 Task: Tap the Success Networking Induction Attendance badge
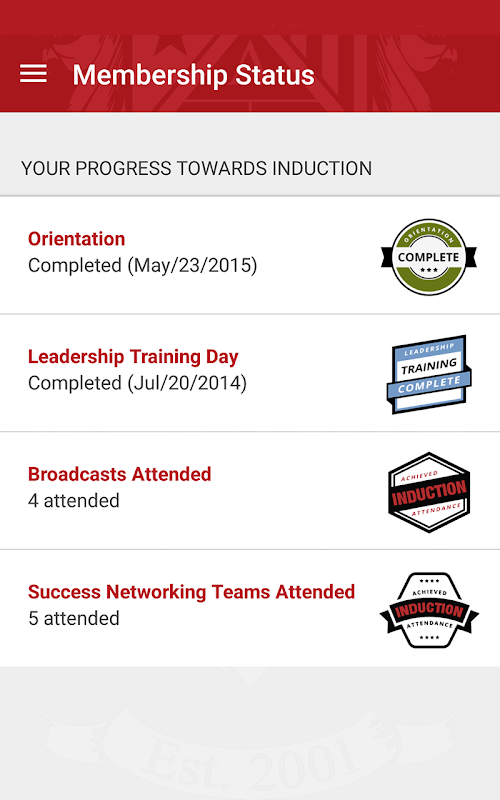pyautogui.click(x=429, y=610)
